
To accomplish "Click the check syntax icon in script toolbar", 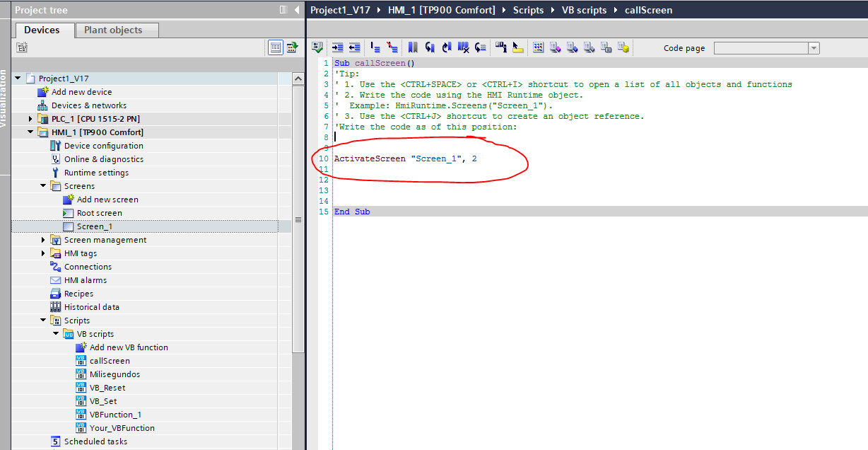I will coord(317,47).
